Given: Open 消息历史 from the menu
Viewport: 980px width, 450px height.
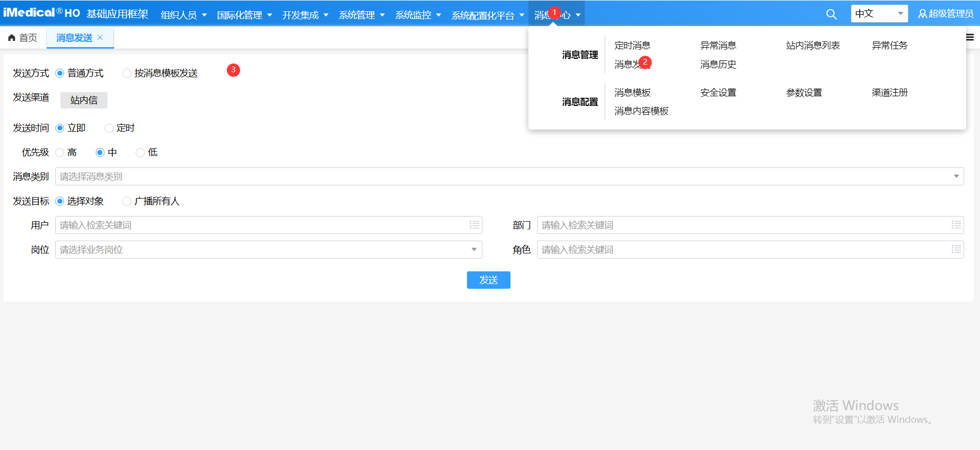Looking at the screenshot, I should pyautogui.click(x=718, y=65).
